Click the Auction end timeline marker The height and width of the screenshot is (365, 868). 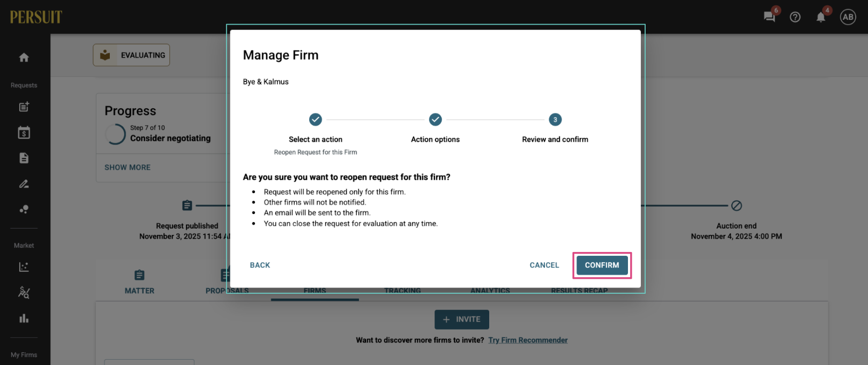737,206
